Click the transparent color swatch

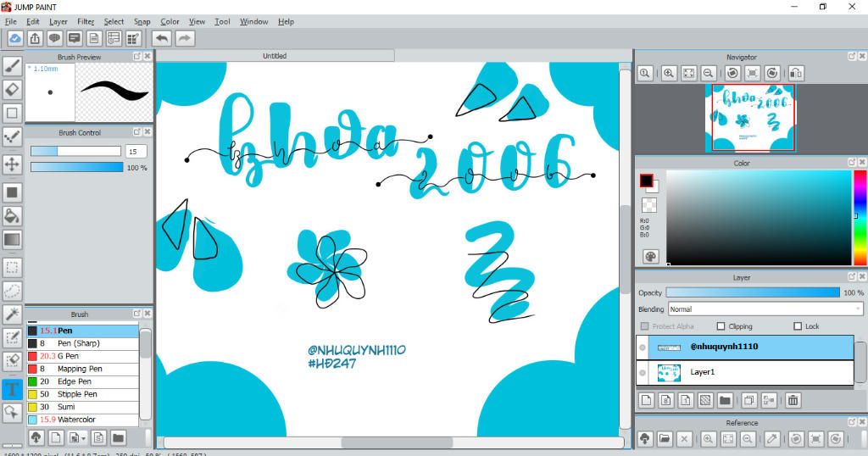[x=648, y=205]
